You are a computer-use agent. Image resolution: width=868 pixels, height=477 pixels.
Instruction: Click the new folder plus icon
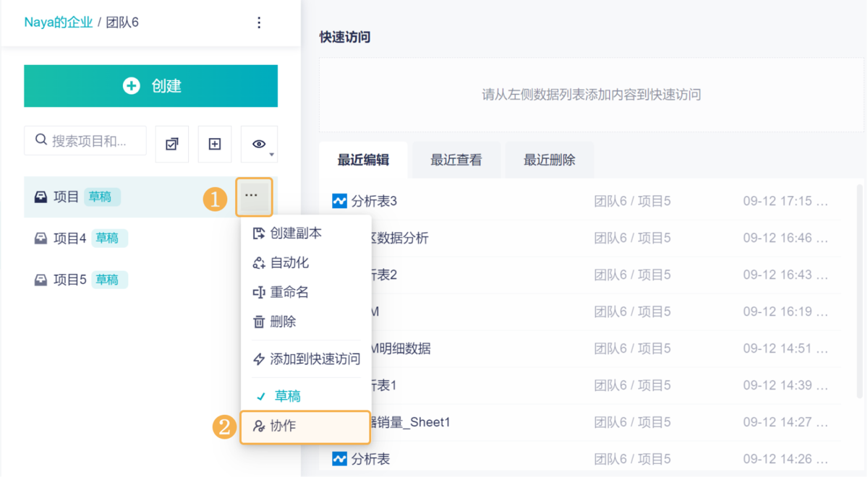coord(215,144)
